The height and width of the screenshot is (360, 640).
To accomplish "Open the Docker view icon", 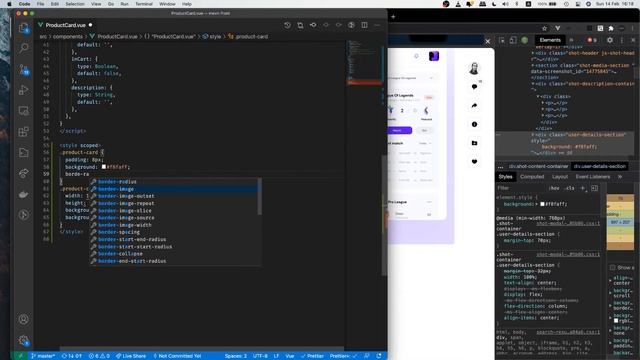I will click(24, 194).
